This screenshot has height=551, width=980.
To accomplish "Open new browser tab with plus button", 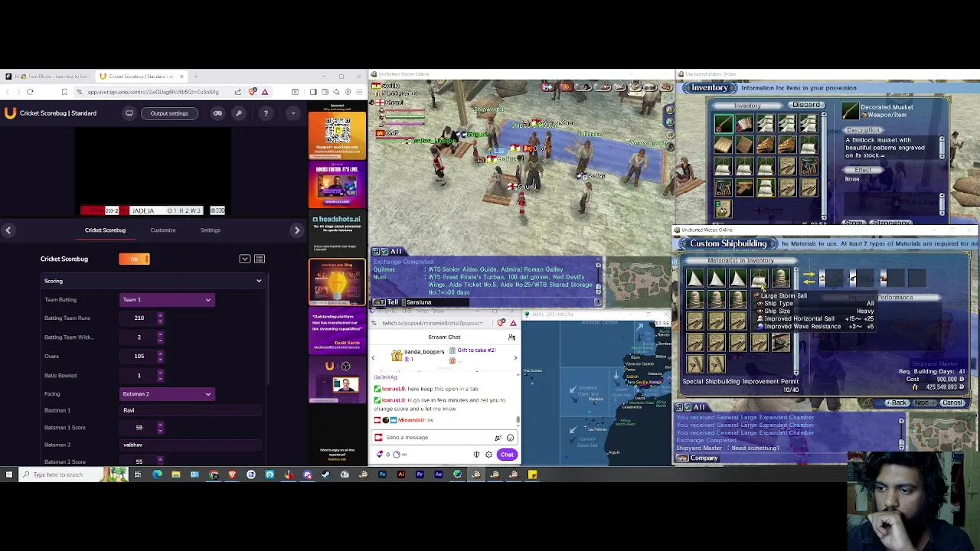I will [196, 77].
